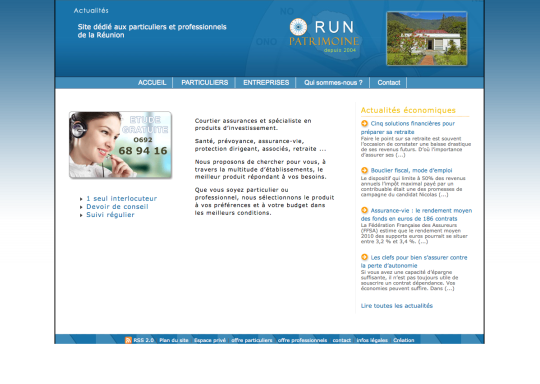Image resolution: width=540 pixels, height=384 pixels.
Task: Open Plan du site footer link
Action: point(174,340)
